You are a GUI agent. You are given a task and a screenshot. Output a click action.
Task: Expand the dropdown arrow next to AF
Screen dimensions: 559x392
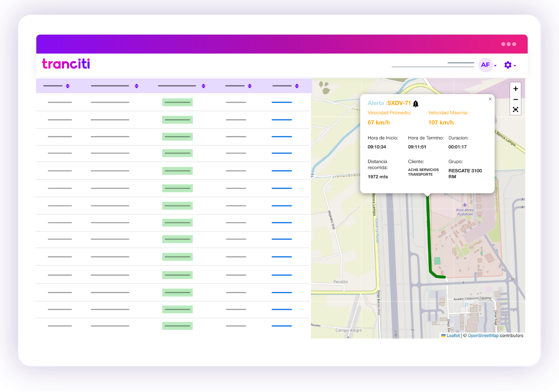pyautogui.click(x=495, y=66)
